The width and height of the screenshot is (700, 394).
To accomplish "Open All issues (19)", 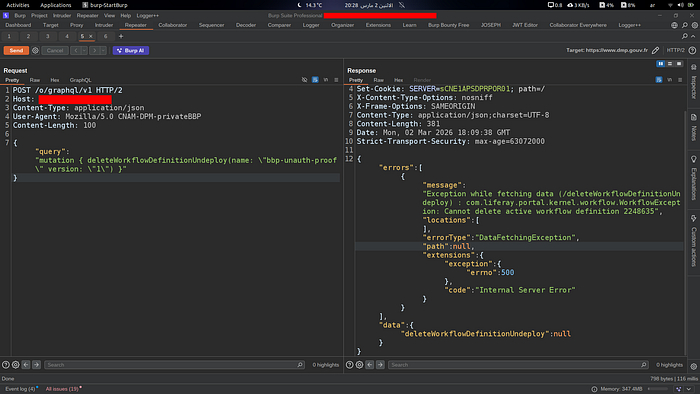I will click(62, 389).
